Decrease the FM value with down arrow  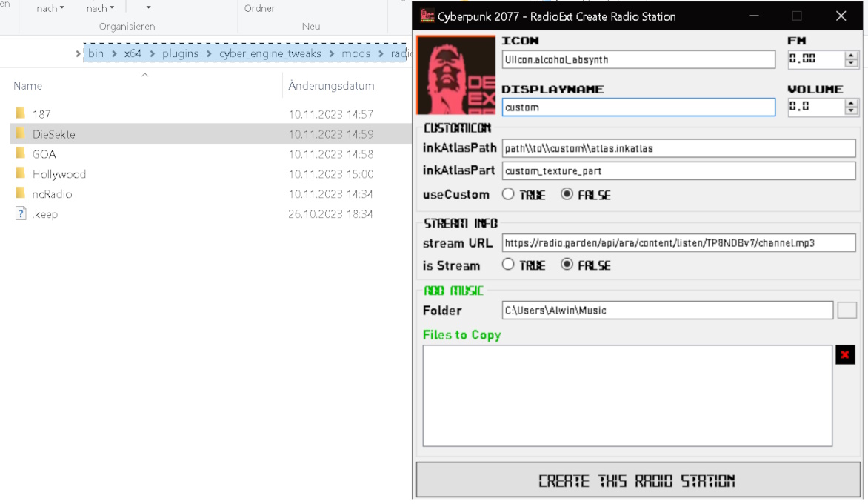(852, 62)
